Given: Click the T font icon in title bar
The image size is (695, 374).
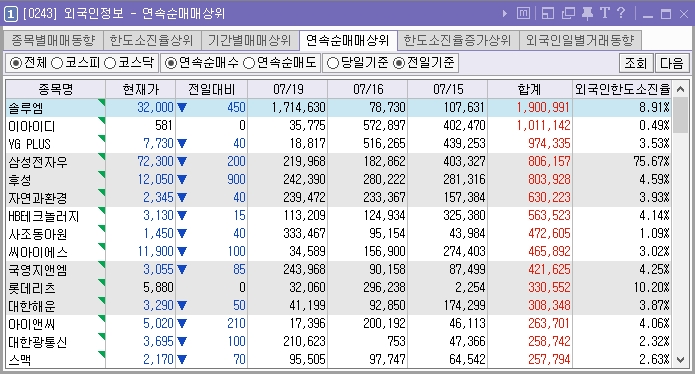Looking at the screenshot, I should coord(605,13).
